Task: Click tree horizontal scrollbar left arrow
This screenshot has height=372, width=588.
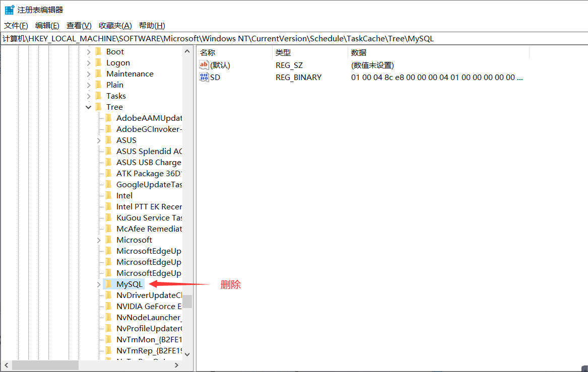Action: 7,365
